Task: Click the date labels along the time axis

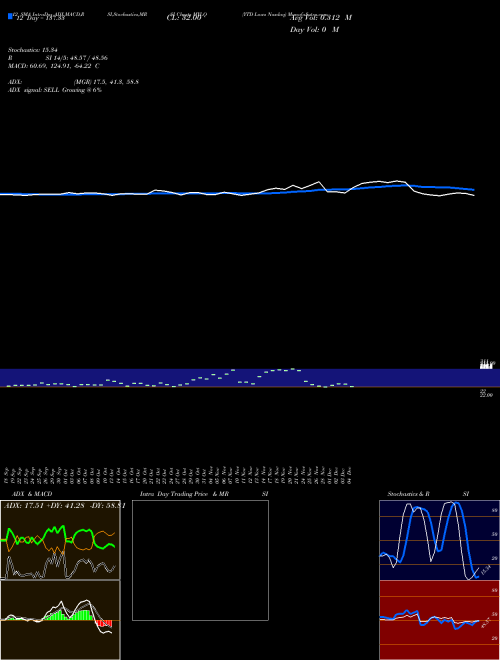Action: pos(178,475)
